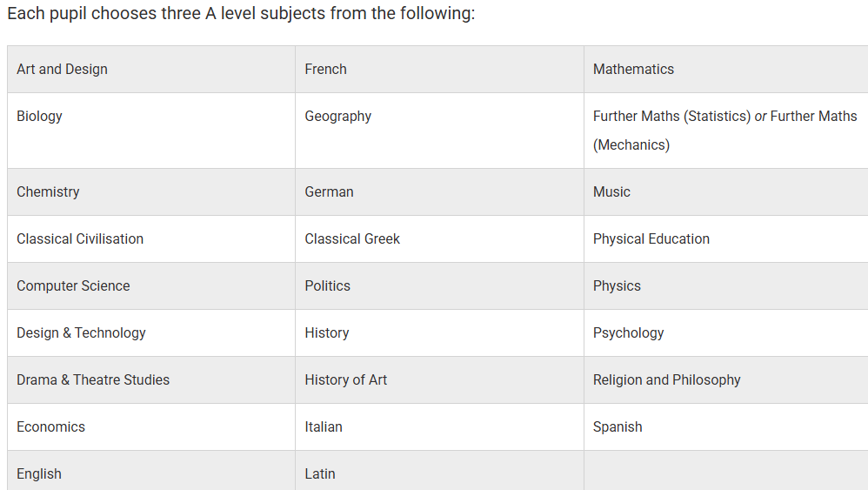The width and height of the screenshot is (868, 490).
Task: Select Geography in the table
Action: point(337,117)
